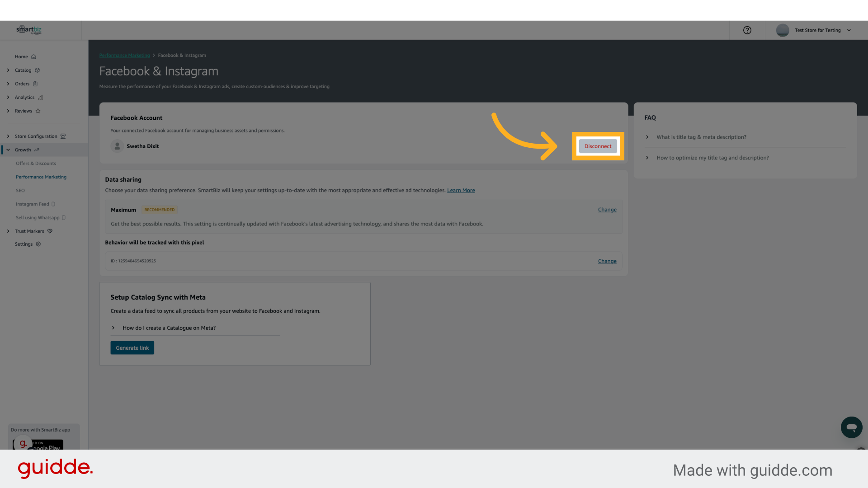Expand the Catalog chevron

click(8, 70)
